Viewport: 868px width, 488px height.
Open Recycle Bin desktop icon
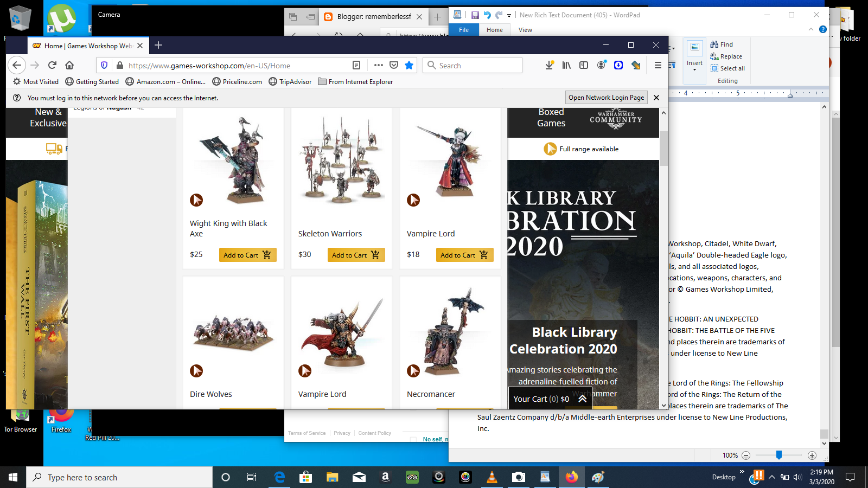point(20,18)
